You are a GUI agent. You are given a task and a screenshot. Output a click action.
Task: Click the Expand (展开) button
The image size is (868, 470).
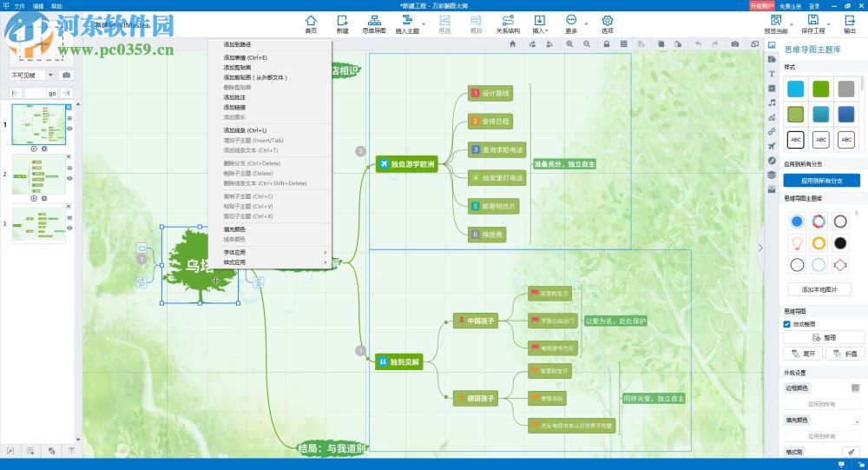click(x=803, y=353)
